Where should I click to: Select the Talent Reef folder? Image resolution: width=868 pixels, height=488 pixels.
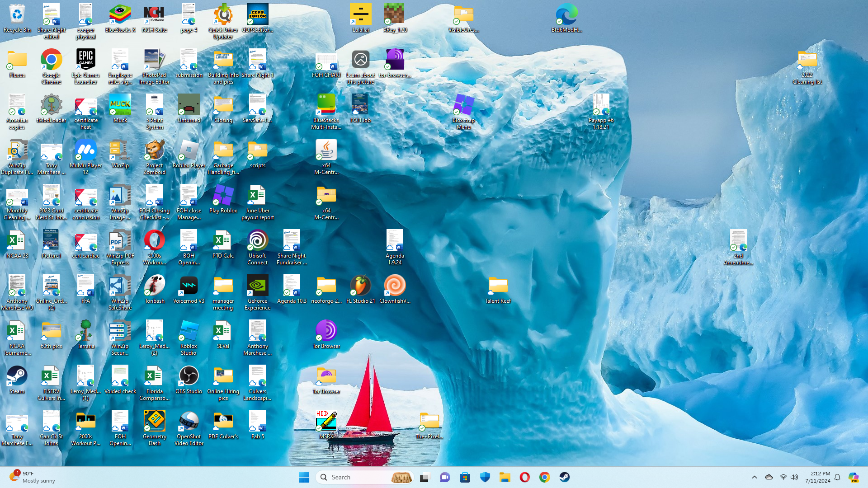click(x=498, y=286)
